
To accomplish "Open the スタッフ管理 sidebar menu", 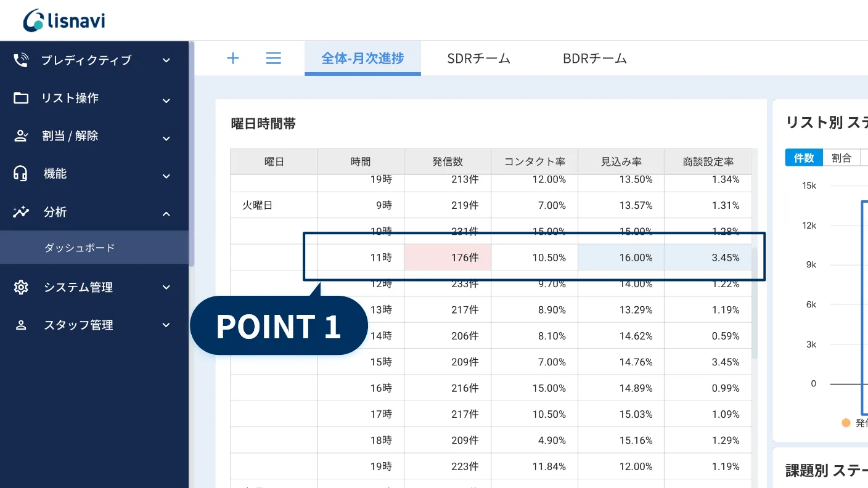I will [94, 325].
